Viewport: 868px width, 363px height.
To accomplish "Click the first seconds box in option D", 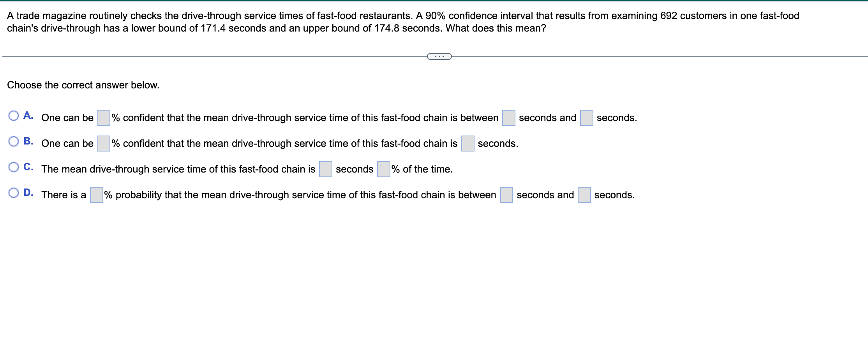I will [506, 194].
